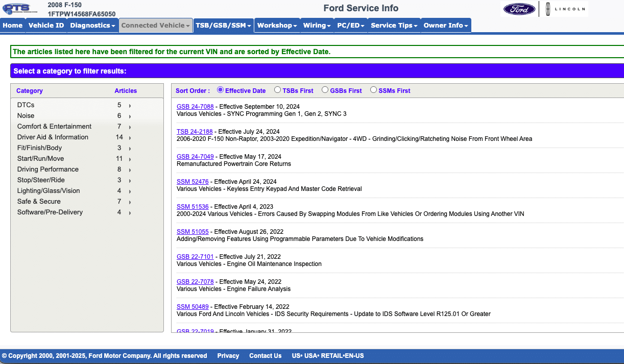Choose the SSMs First sort order
The width and height of the screenshot is (624, 364).
point(374,90)
